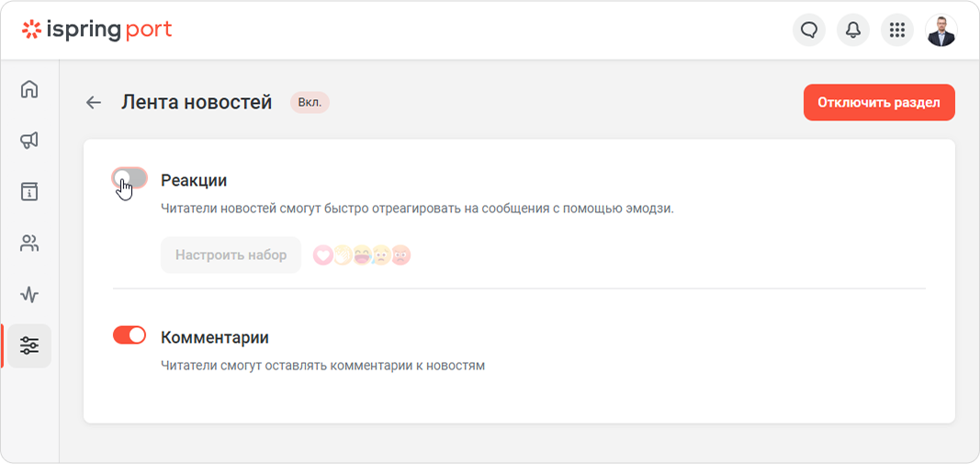This screenshot has height=464, width=980.
Task: Click the angry red reaction emoji
Action: tap(400, 255)
